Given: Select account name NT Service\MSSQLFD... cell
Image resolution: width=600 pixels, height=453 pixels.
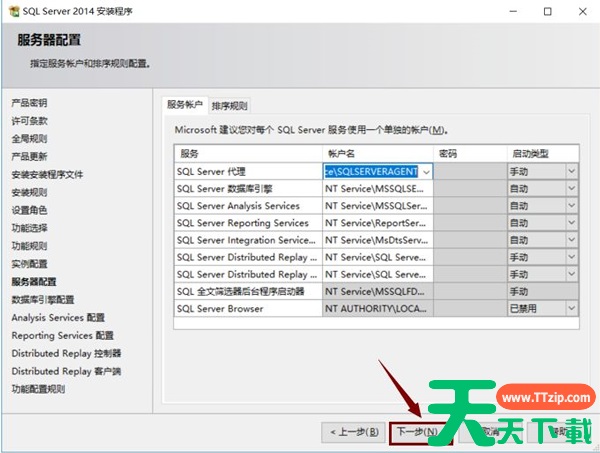Looking at the screenshot, I should click(x=378, y=292).
